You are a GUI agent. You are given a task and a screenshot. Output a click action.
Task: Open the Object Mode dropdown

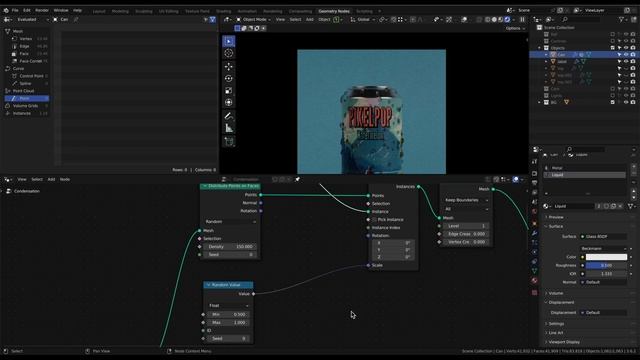click(253, 19)
